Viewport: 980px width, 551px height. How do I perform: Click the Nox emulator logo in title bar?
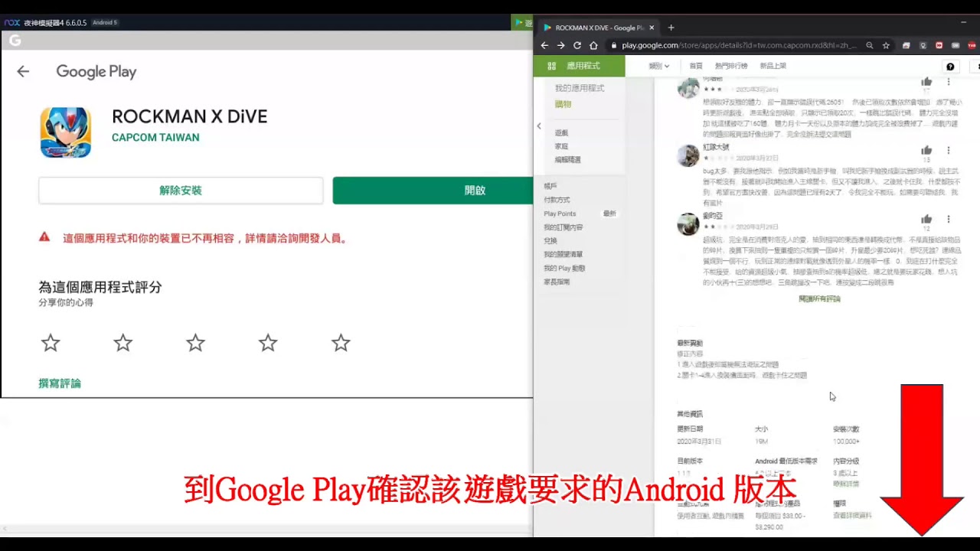coord(12,23)
